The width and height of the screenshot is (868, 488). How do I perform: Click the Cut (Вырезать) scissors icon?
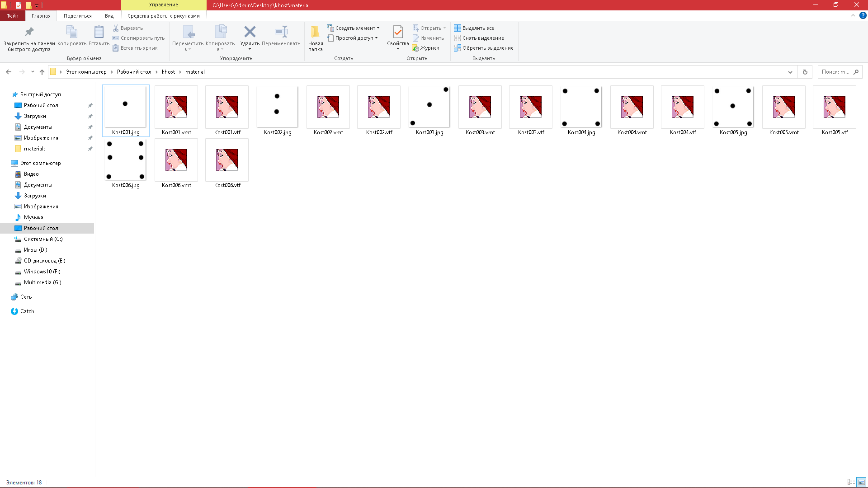click(116, 28)
